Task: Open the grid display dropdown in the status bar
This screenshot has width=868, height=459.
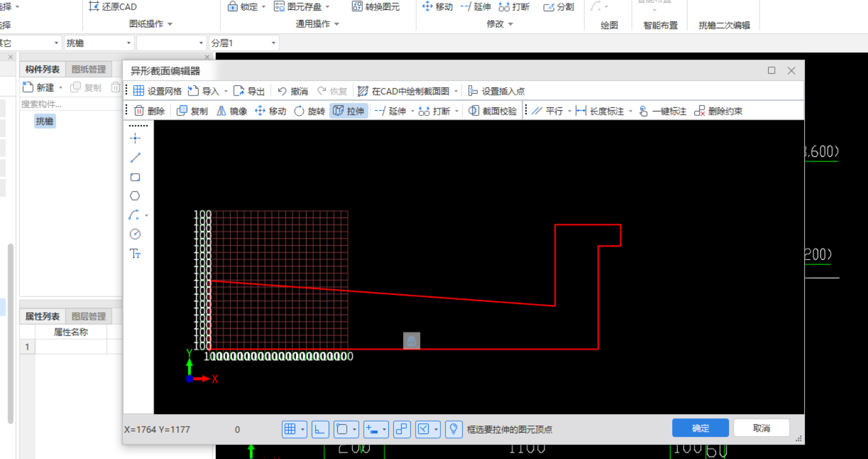Action: (303, 429)
